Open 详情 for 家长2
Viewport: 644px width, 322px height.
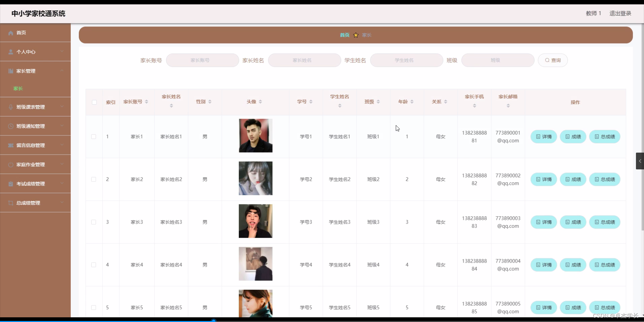[x=543, y=179]
